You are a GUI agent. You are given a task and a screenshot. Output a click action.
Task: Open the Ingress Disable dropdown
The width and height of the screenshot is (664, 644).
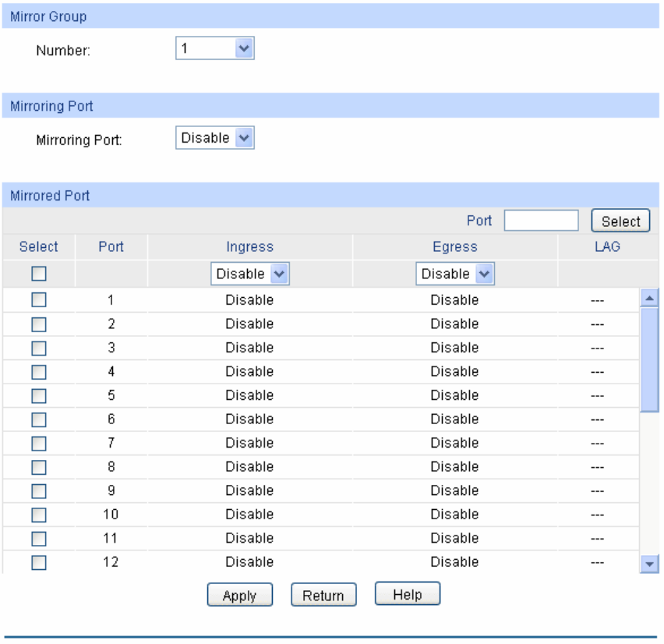[x=250, y=274]
